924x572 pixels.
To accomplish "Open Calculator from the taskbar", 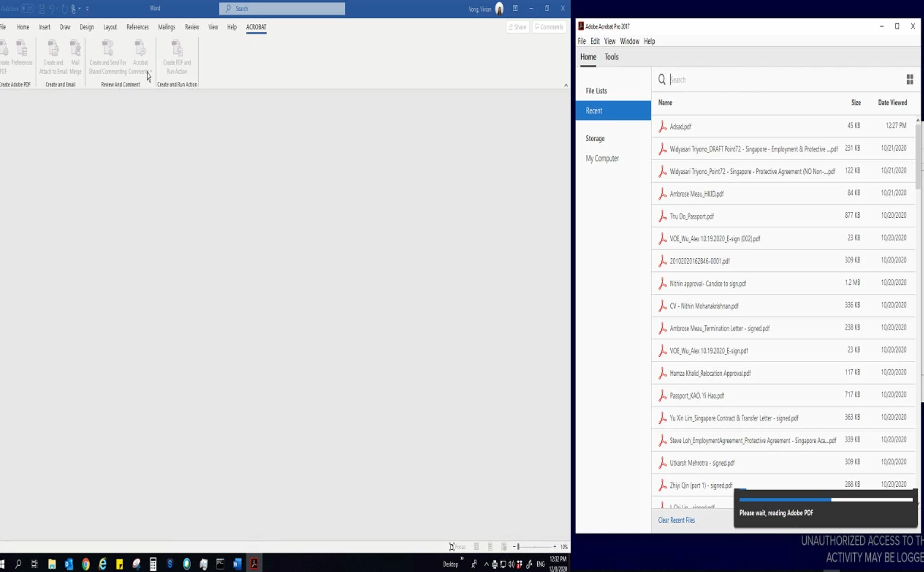I will pos(153,564).
